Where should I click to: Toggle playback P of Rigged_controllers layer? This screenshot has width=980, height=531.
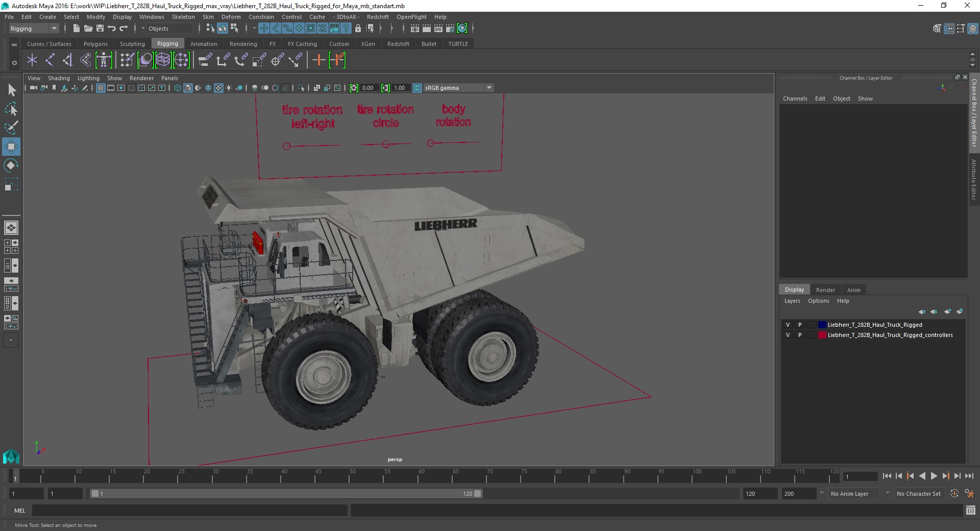point(800,335)
